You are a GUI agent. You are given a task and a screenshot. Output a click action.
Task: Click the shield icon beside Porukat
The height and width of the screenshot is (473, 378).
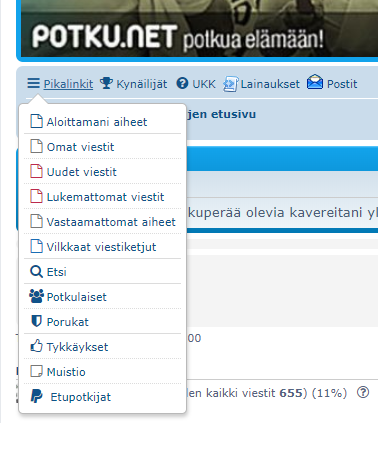click(x=36, y=321)
